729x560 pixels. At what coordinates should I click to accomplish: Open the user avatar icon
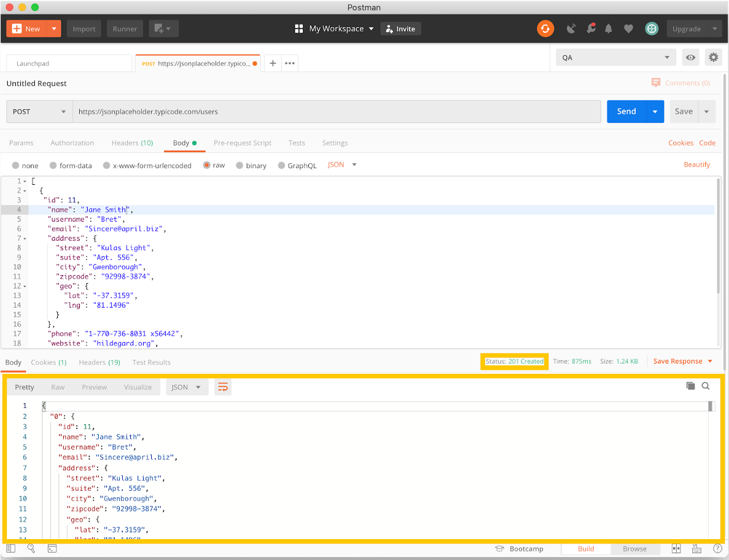pyautogui.click(x=652, y=29)
